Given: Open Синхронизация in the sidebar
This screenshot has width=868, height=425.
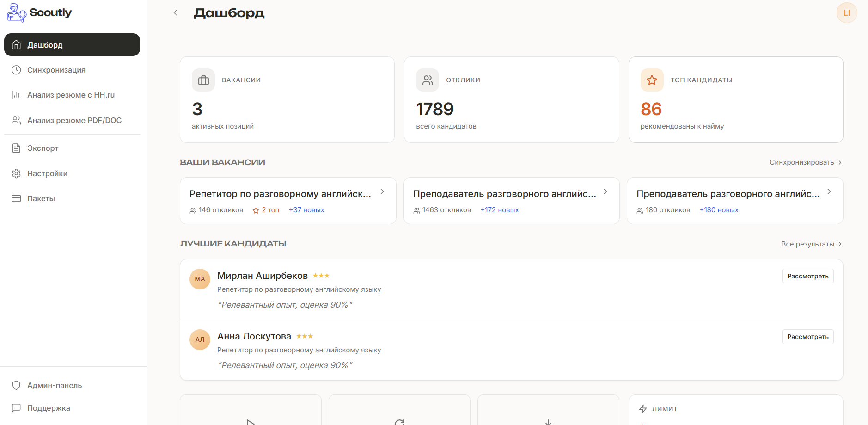Looking at the screenshot, I should [x=56, y=70].
